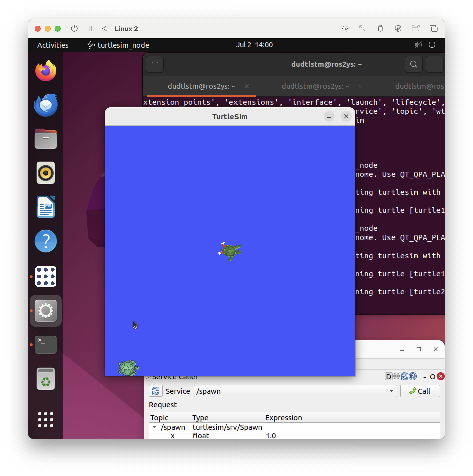The height and width of the screenshot is (476, 473).
Task: Click the Expression column header
Action: (x=352, y=418)
